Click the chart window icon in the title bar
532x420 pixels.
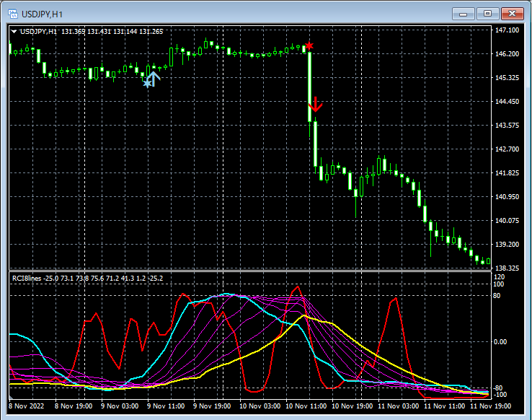12,13
